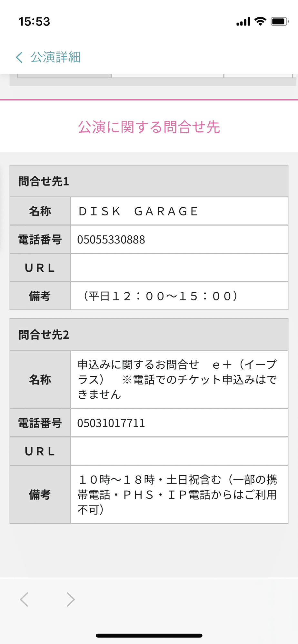The width and height of the screenshot is (298, 644).
Task: Tap the cellular signal bars icon
Action: (x=244, y=21)
